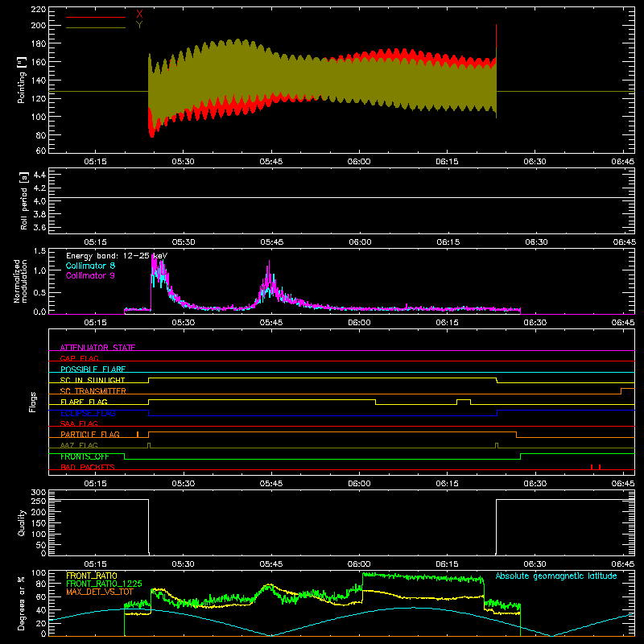Click the FRONTS_OFF label
Image resolution: width=644 pixels, height=644 pixels.
point(85,456)
